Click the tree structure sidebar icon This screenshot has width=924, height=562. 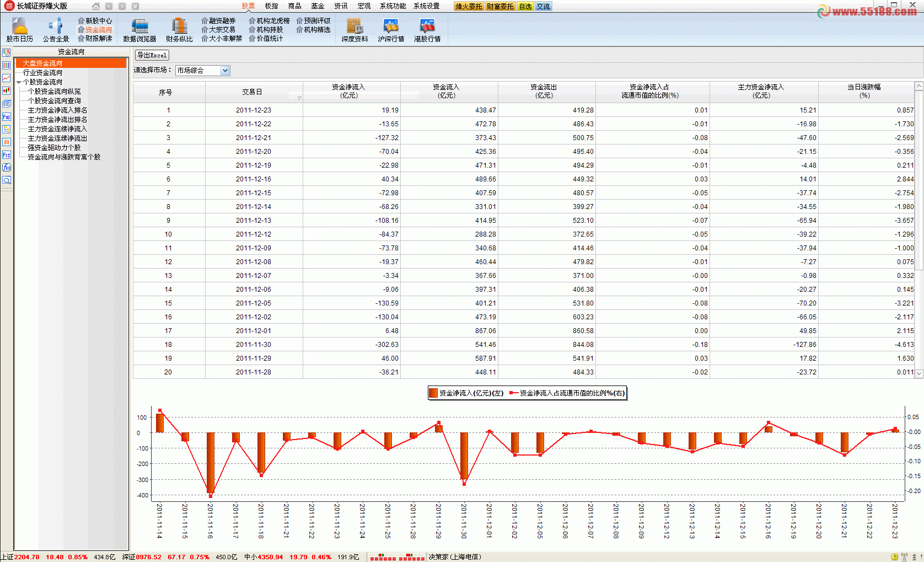click(x=7, y=130)
